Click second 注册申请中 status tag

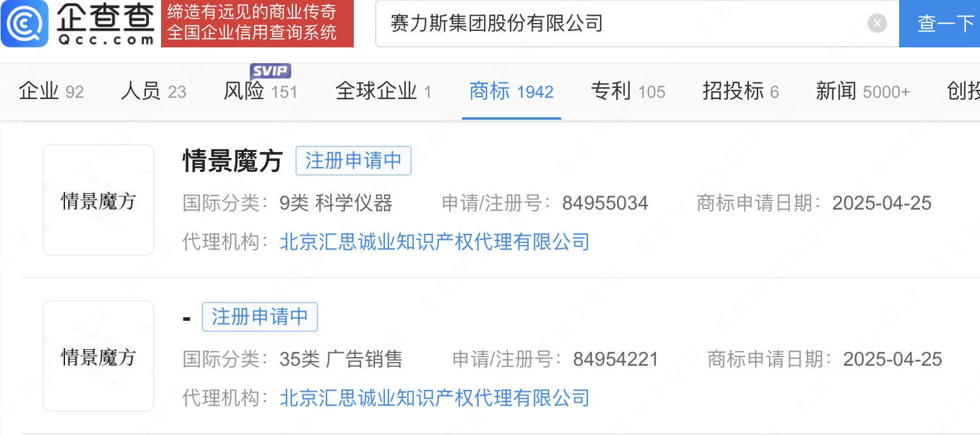260,317
